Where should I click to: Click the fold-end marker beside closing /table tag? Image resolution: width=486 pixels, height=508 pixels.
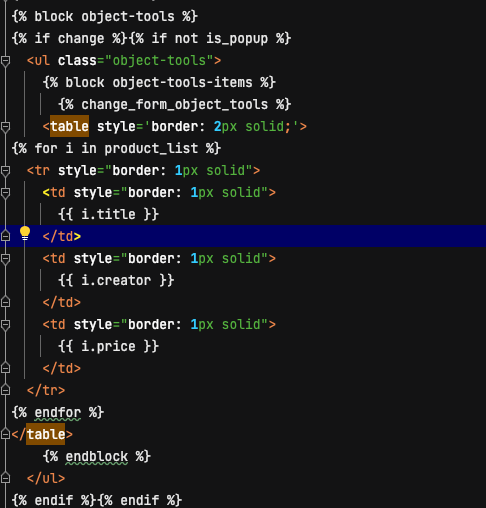pos(5,434)
